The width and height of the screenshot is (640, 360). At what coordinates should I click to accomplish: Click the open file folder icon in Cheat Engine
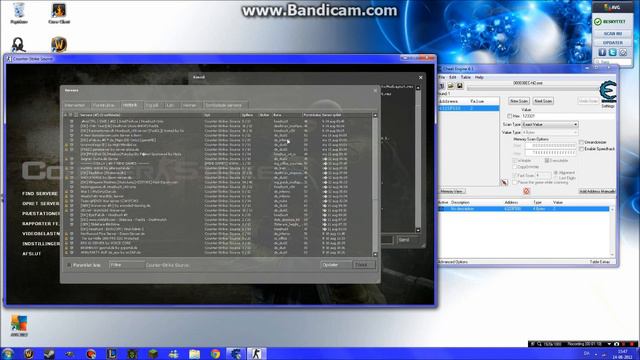[451, 86]
